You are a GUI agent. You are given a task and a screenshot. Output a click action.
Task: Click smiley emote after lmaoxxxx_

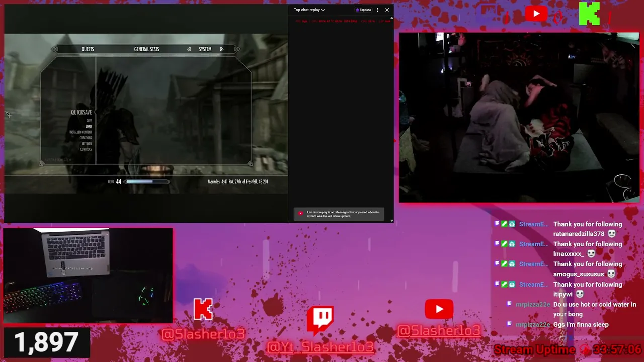click(x=591, y=254)
